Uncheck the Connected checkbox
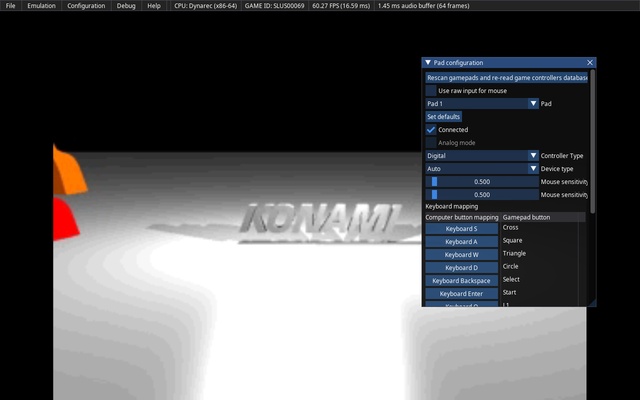Image resolution: width=640 pixels, height=400 pixels. click(431, 130)
